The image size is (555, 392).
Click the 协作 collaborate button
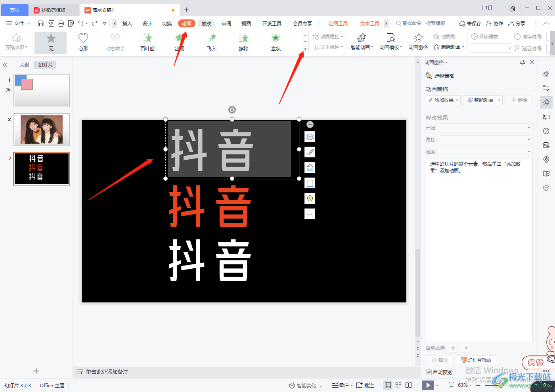pos(495,23)
